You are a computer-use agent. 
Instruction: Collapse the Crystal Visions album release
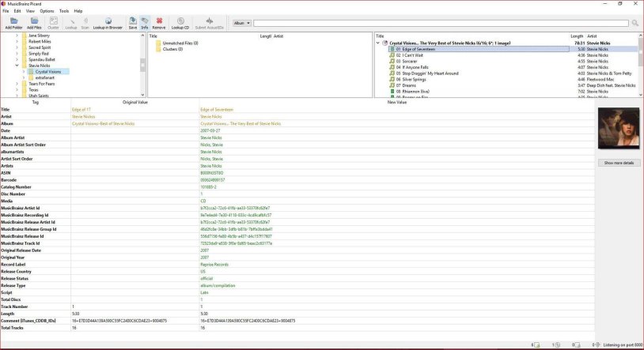click(x=378, y=43)
